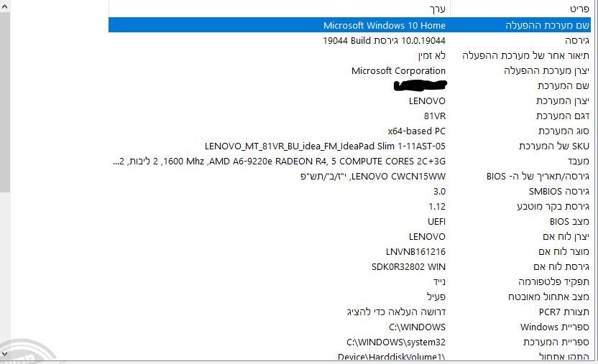Select the גירסה SMBIOS row label
Image resolution: width=598 pixels, height=364 pixels.
click(x=559, y=191)
